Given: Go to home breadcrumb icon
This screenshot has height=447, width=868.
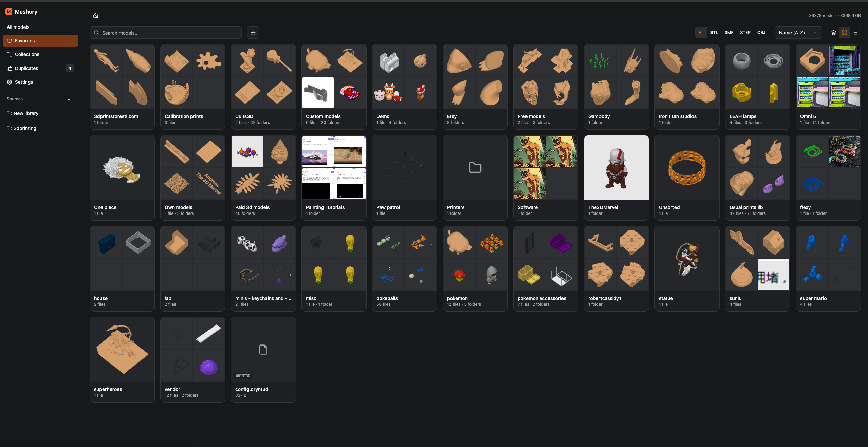Looking at the screenshot, I should [96, 16].
